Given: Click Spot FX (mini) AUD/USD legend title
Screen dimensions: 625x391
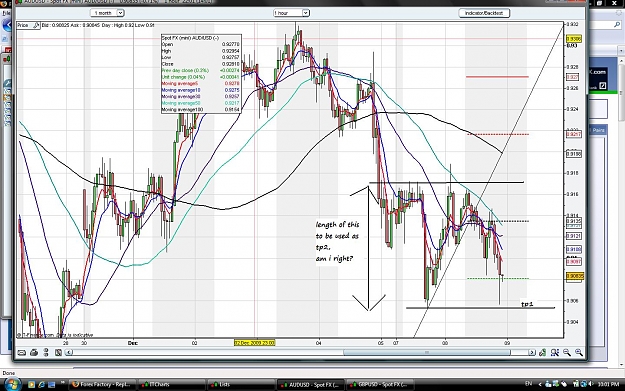Looking at the screenshot, I should (190, 38).
